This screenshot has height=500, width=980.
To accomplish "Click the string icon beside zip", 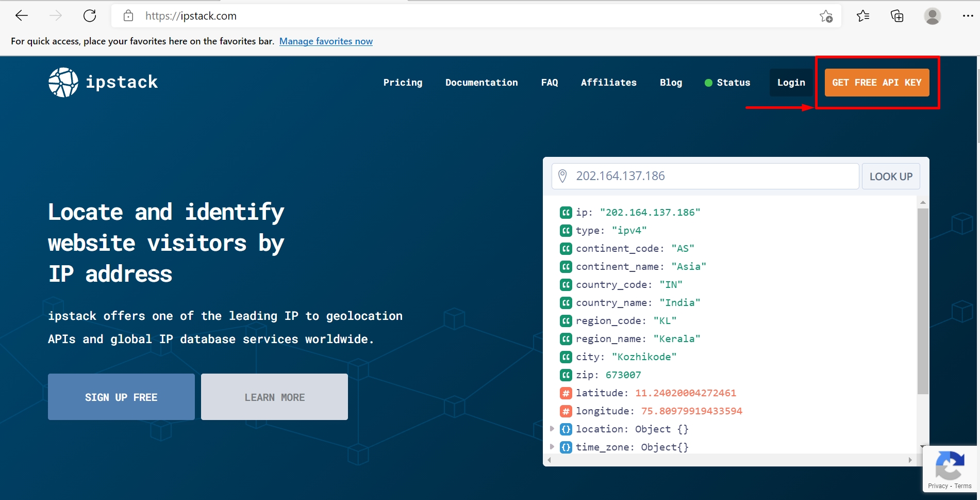I will [566, 375].
